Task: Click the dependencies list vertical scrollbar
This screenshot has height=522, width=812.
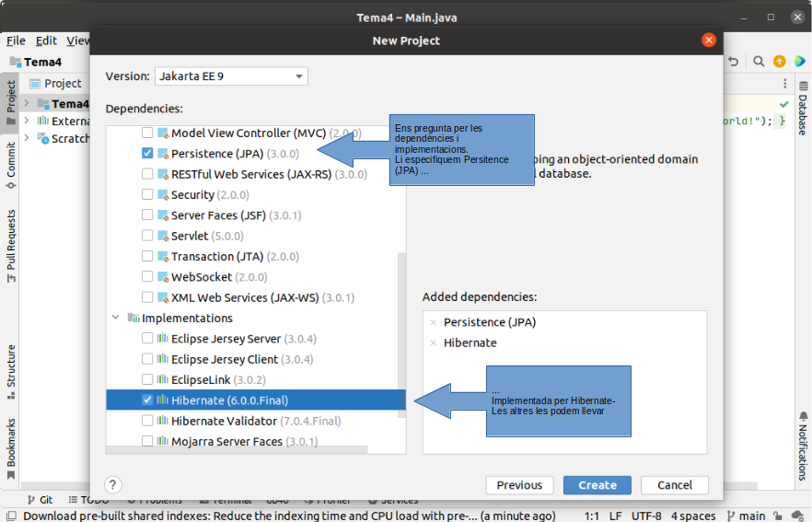Action: coord(401,335)
